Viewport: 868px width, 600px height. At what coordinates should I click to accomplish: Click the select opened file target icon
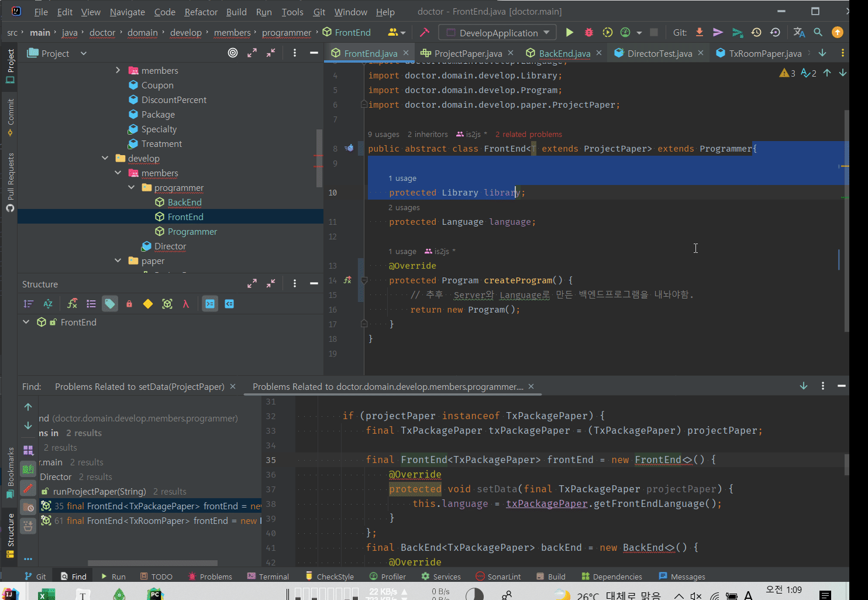coord(233,53)
